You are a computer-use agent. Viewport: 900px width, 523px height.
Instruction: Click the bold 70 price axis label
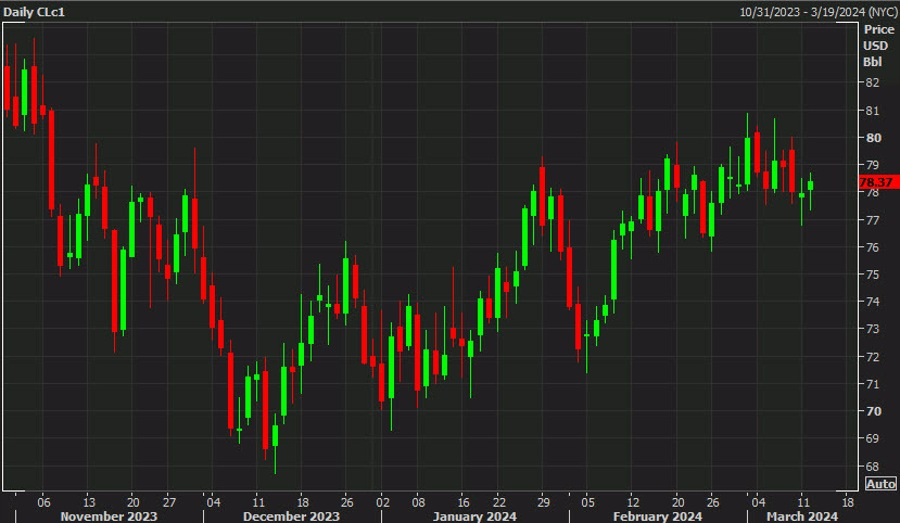(x=873, y=411)
